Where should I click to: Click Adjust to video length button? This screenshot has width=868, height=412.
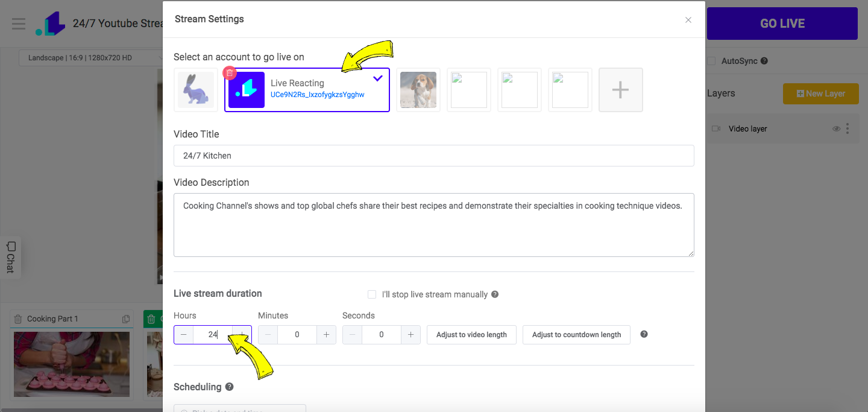pos(471,335)
